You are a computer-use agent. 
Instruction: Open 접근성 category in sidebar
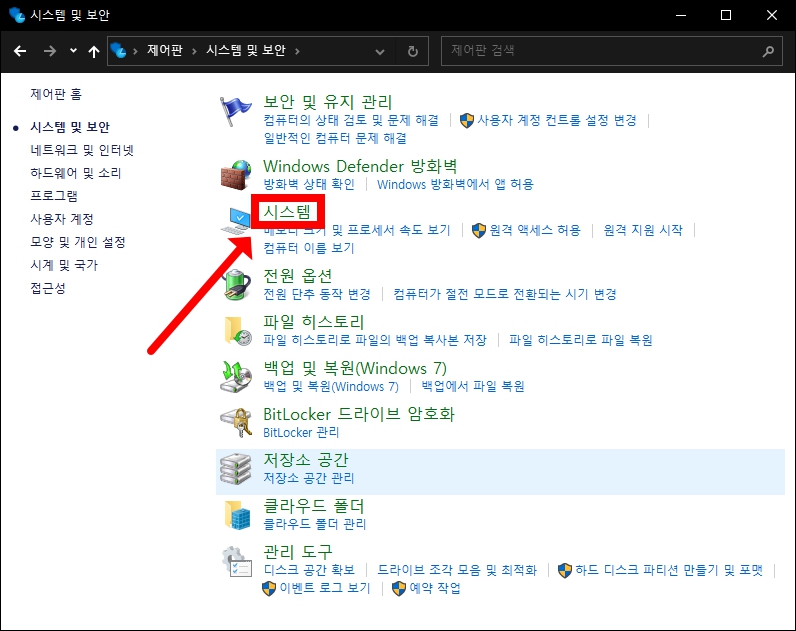point(48,288)
